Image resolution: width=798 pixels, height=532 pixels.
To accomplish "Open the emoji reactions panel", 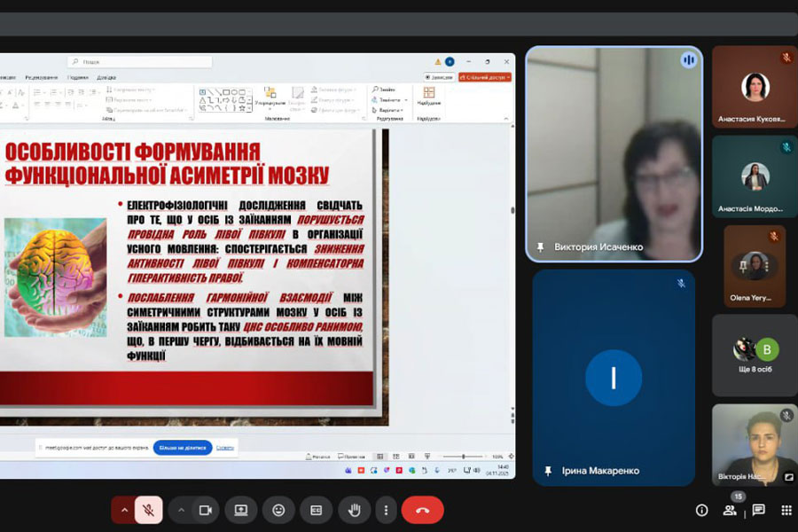I will pyautogui.click(x=278, y=510).
